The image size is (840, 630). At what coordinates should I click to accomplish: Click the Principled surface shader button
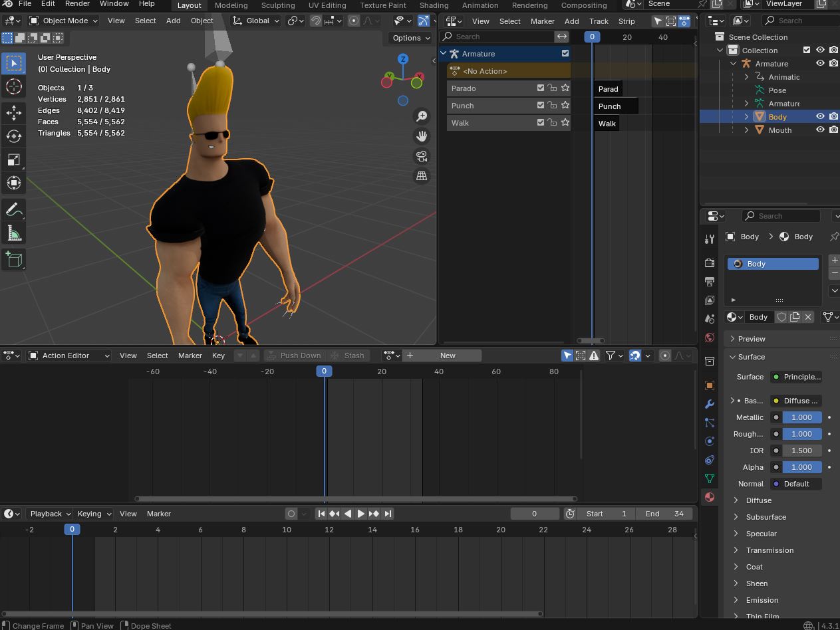[x=795, y=377]
